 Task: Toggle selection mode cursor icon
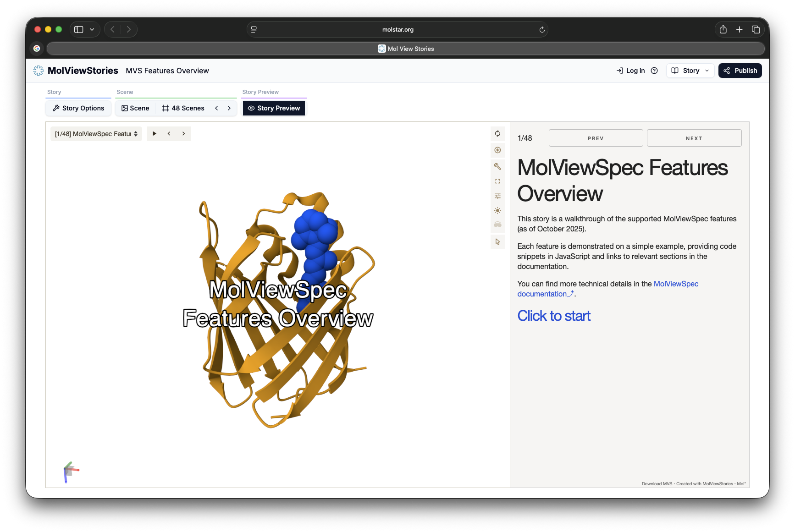tap(497, 242)
